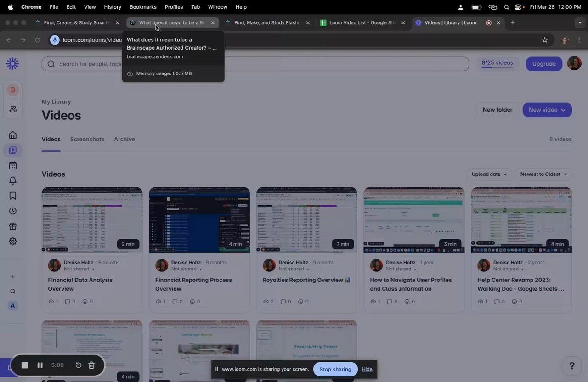This screenshot has width=588, height=382.
Task: Switch to Loom Video List Google Sheets tab
Action: click(x=363, y=22)
